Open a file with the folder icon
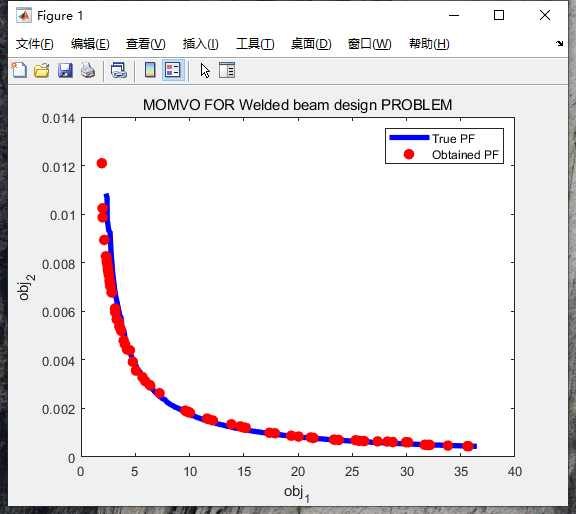The image size is (576, 514). tap(42, 70)
